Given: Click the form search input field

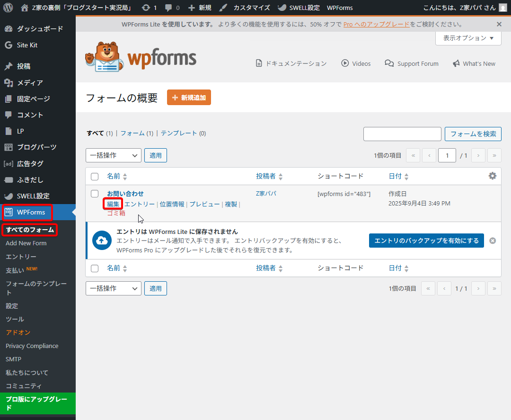Looking at the screenshot, I should pyautogui.click(x=402, y=134).
